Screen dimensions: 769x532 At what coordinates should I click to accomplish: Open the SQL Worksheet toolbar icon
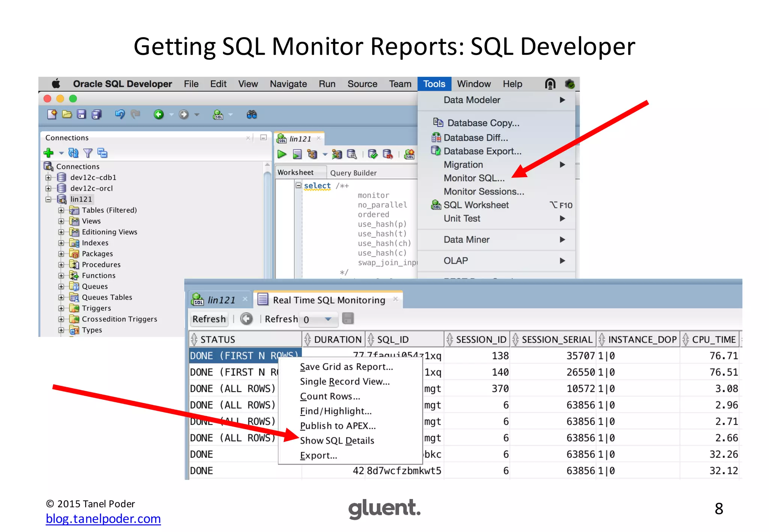218,114
